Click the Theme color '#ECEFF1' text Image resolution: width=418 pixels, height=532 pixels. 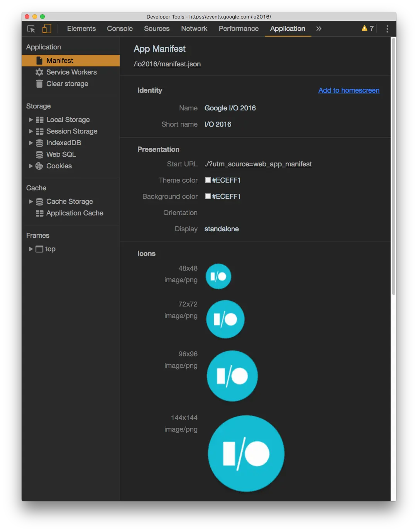click(226, 180)
